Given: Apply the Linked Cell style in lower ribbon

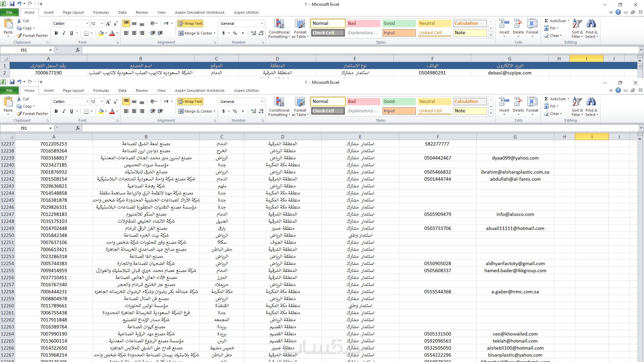Looking at the screenshot, I should tap(434, 111).
